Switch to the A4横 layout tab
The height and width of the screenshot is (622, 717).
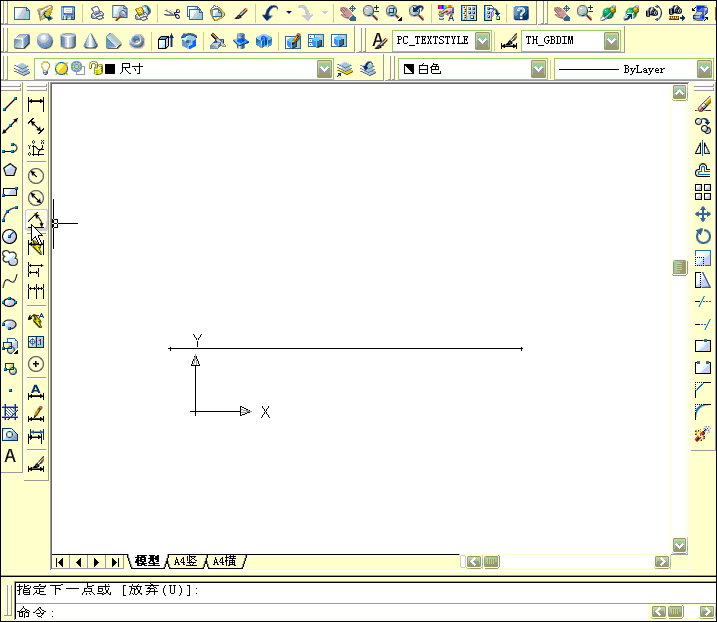pos(225,561)
